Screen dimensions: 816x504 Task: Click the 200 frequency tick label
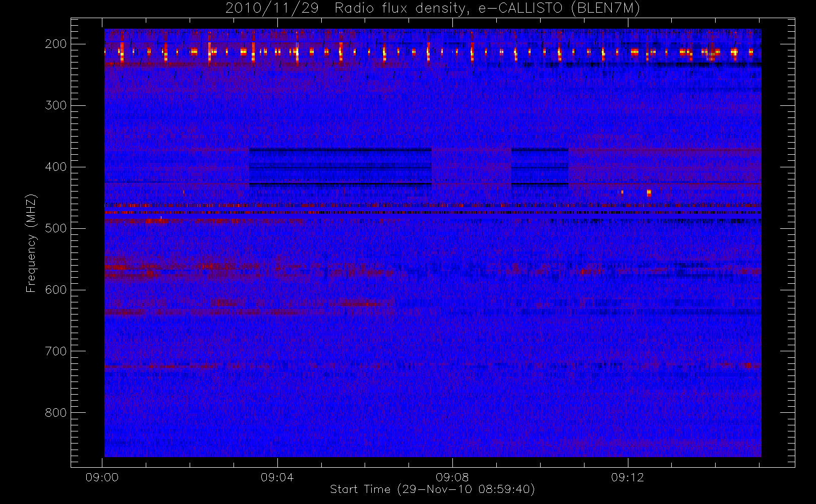[56, 44]
